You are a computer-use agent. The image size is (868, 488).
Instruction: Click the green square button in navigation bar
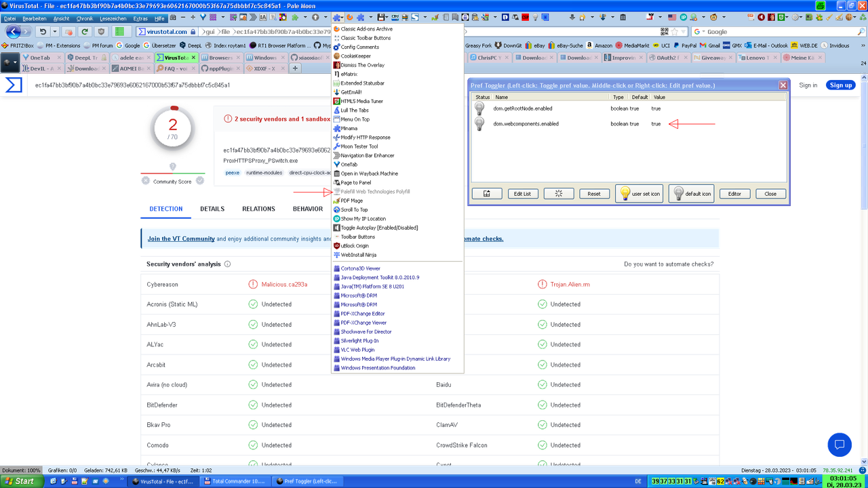click(119, 31)
